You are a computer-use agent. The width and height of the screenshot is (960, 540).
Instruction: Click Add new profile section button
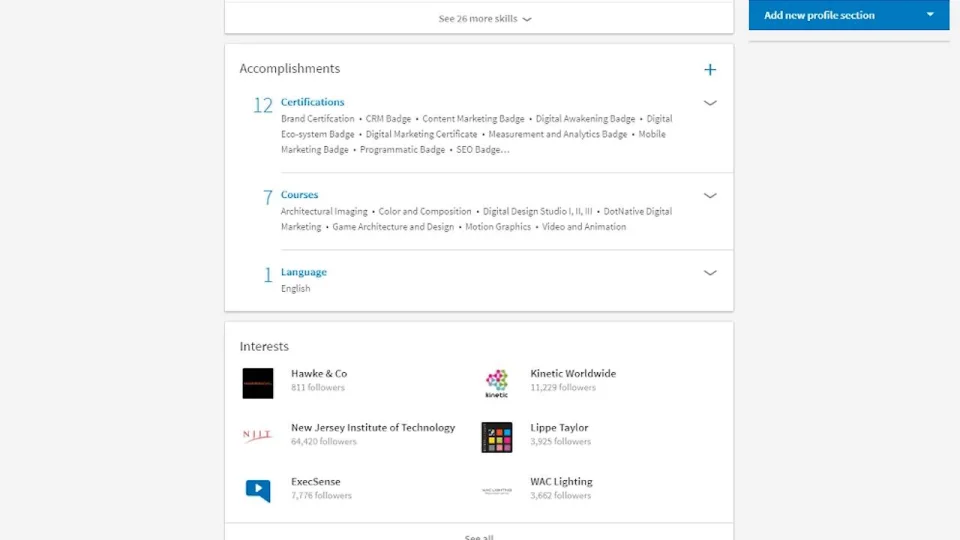[x=819, y=15]
